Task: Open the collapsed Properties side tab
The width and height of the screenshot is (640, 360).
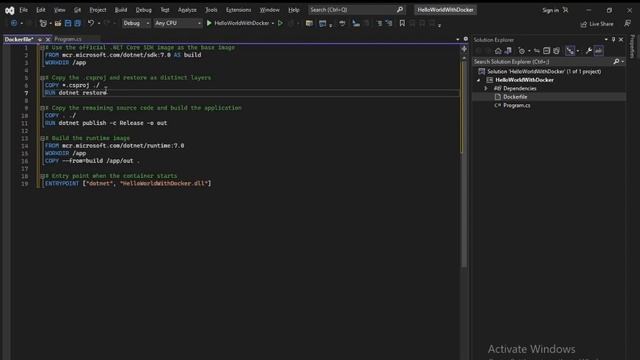Action: [x=633, y=46]
